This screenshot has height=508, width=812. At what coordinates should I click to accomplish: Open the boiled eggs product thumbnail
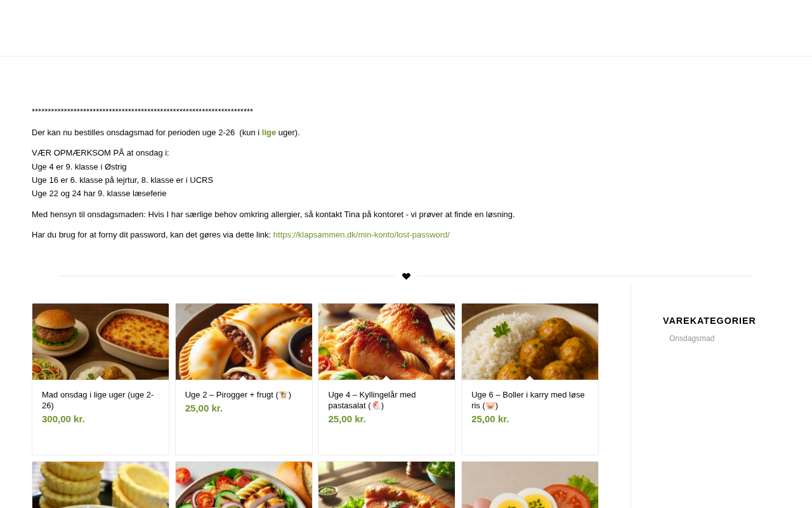[x=530, y=485]
